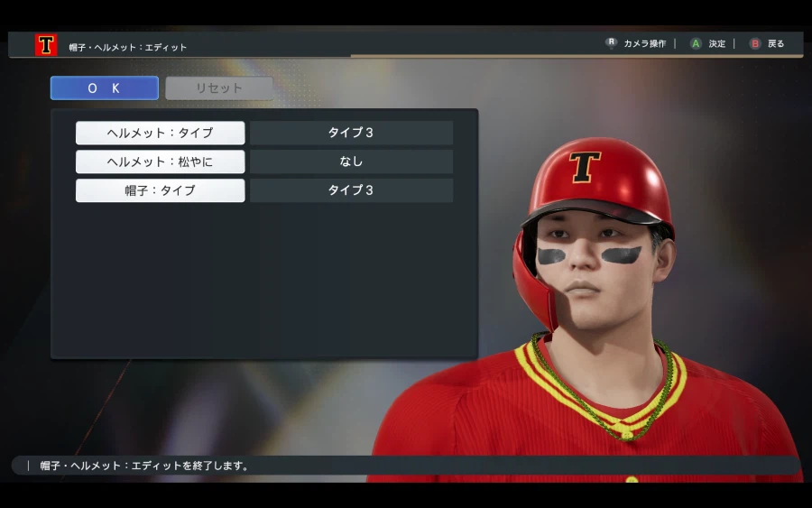Click the カメラ操作 label
This screenshot has width=812, height=508.
click(x=645, y=44)
